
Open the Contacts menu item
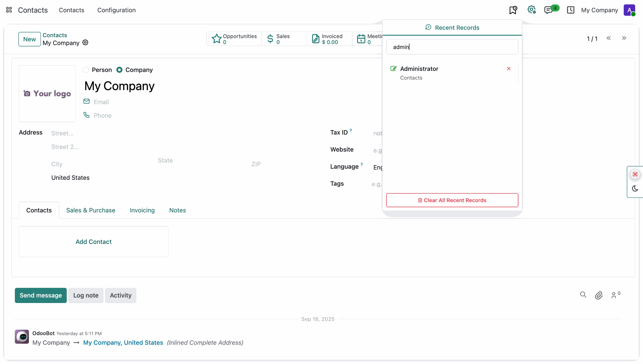tap(71, 10)
